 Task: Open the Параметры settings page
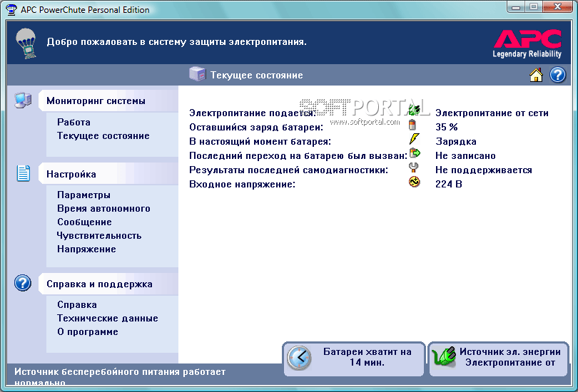pyautogui.click(x=83, y=195)
